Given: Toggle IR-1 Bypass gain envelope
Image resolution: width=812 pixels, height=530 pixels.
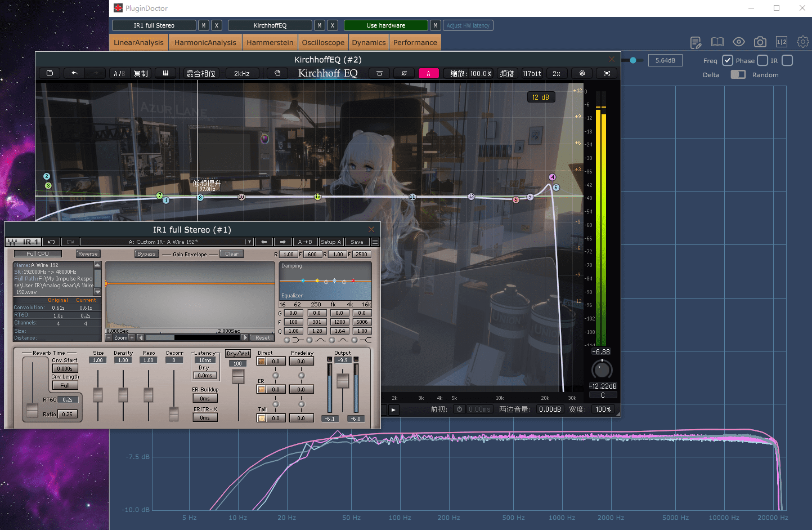Looking at the screenshot, I should point(146,254).
